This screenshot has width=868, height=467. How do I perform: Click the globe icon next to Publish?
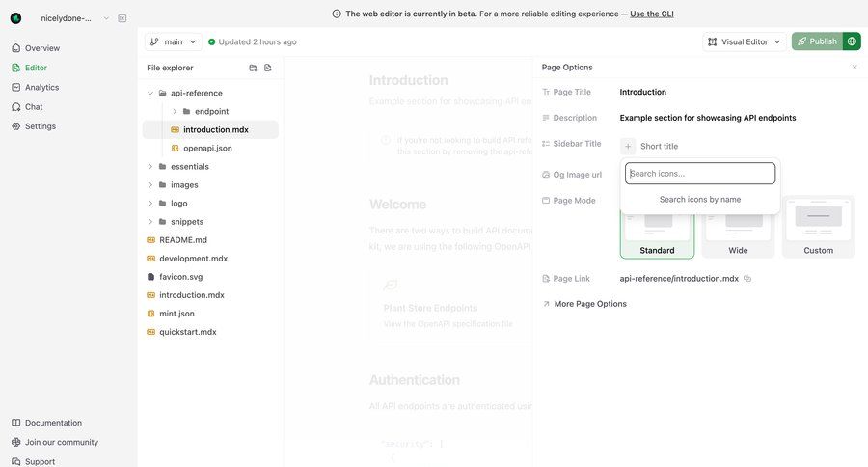[852, 41]
